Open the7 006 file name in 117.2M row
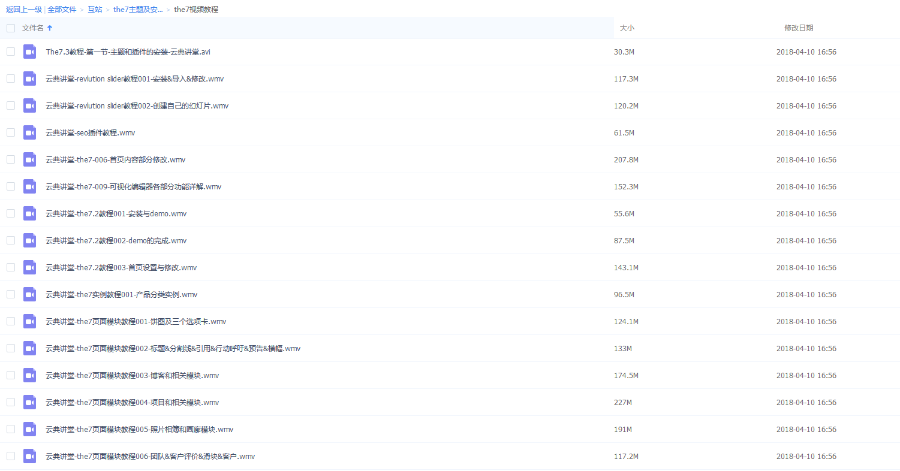This screenshot has height=471, width=900. pyautogui.click(x=150, y=456)
